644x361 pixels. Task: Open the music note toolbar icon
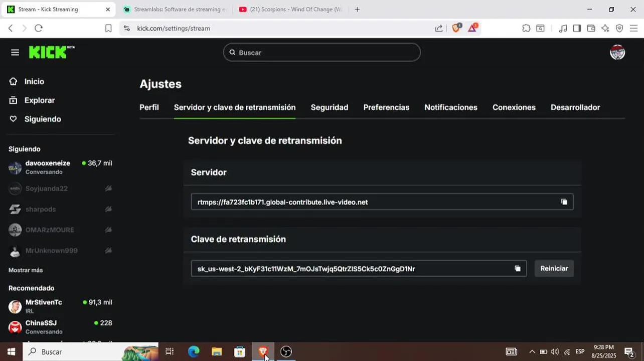click(x=563, y=29)
